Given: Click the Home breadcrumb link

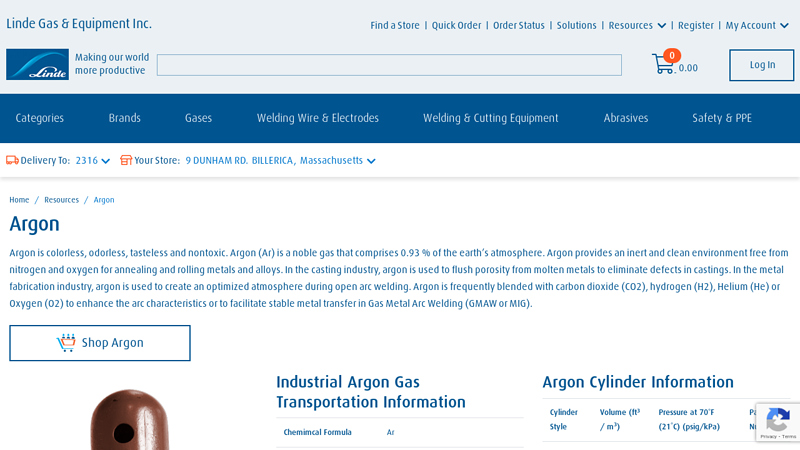Looking at the screenshot, I should coord(19,200).
